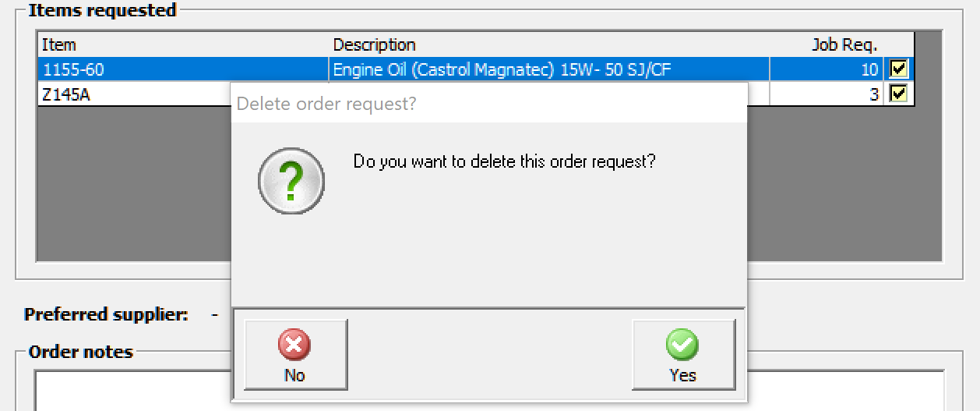Click the Order notes group heading
Viewport: 980px width, 411px height.
click(81, 352)
